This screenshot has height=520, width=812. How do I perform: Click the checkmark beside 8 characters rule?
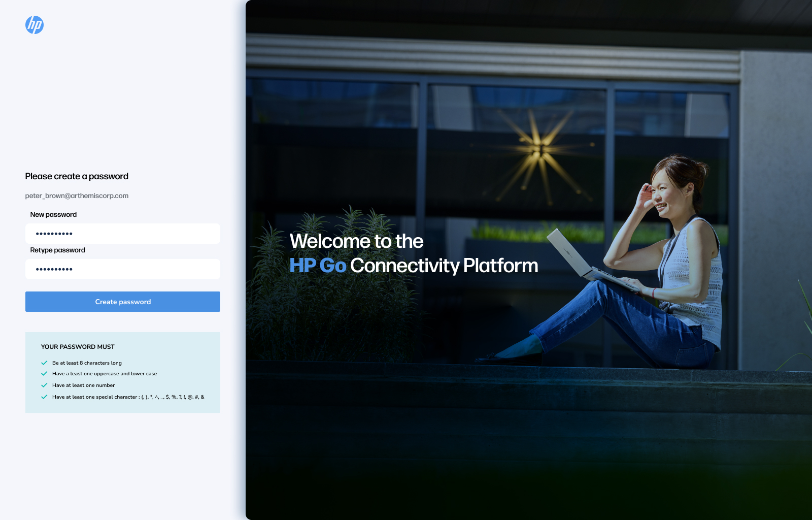[44, 363]
